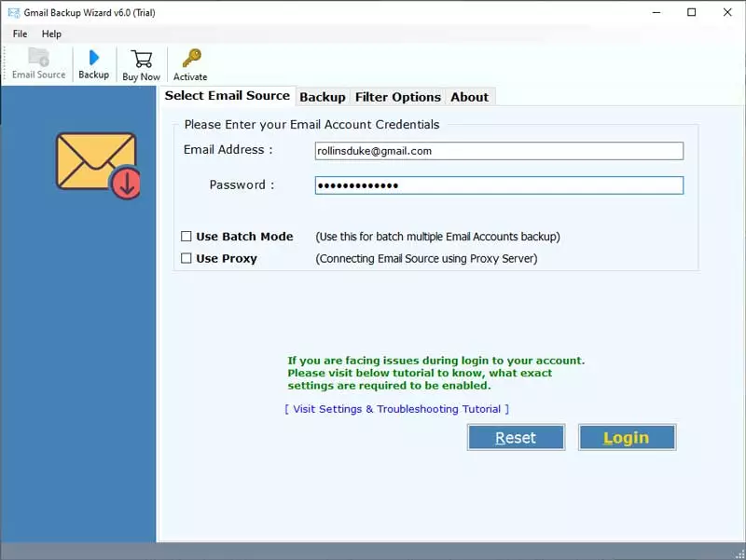Switch to Select Email Source tab

pos(228,96)
